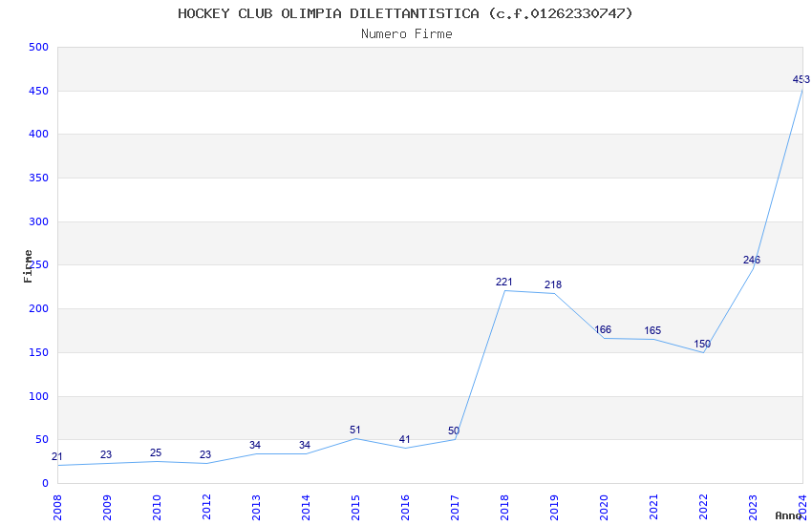Click the x-axis year 2021
This screenshot has height=525, width=812.
point(653,508)
